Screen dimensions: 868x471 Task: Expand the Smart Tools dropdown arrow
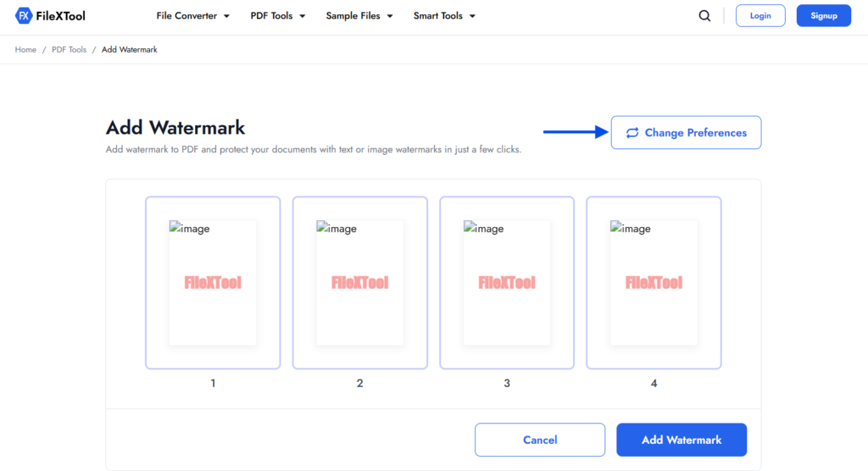click(x=472, y=16)
